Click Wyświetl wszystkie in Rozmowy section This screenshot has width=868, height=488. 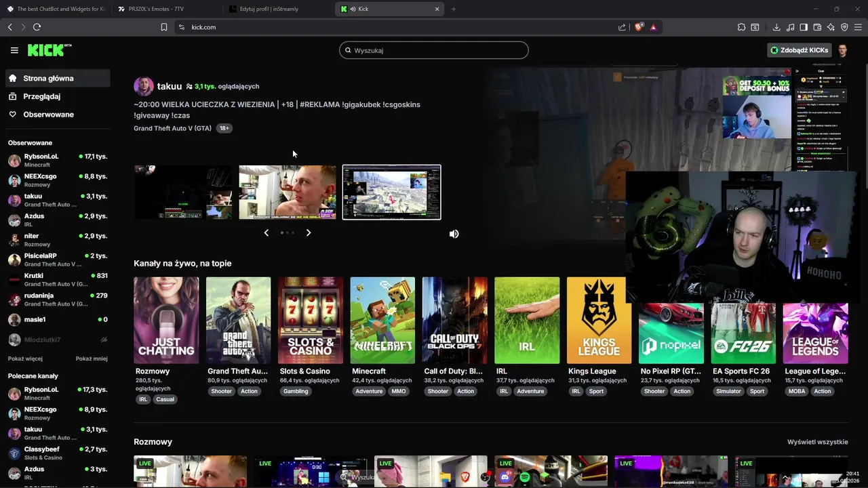click(x=817, y=442)
